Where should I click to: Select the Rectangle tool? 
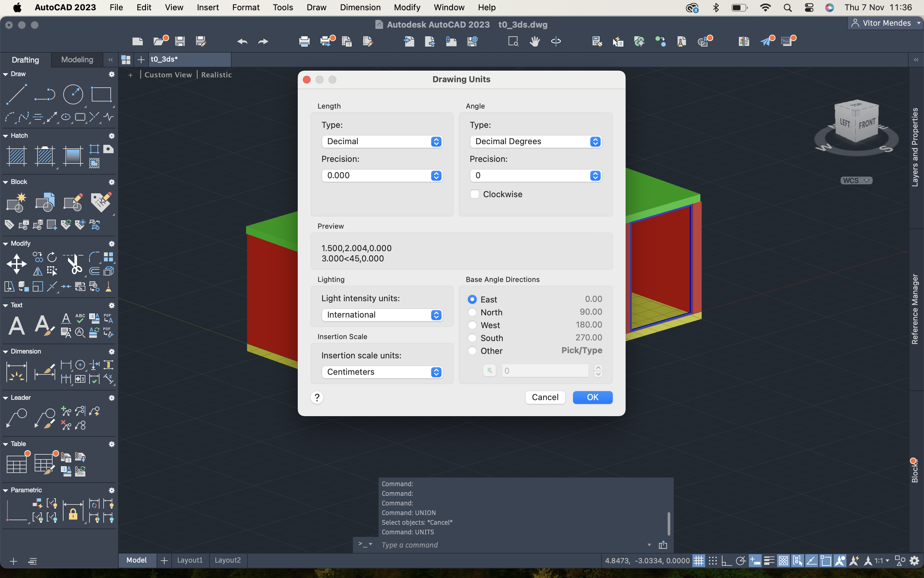click(x=101, y=94)
